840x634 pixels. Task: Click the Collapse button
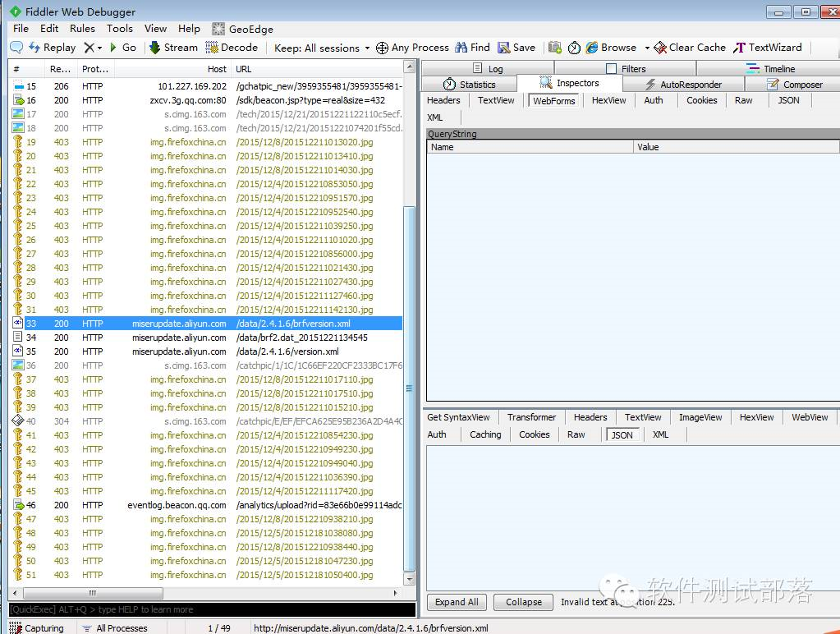(523, 602)
